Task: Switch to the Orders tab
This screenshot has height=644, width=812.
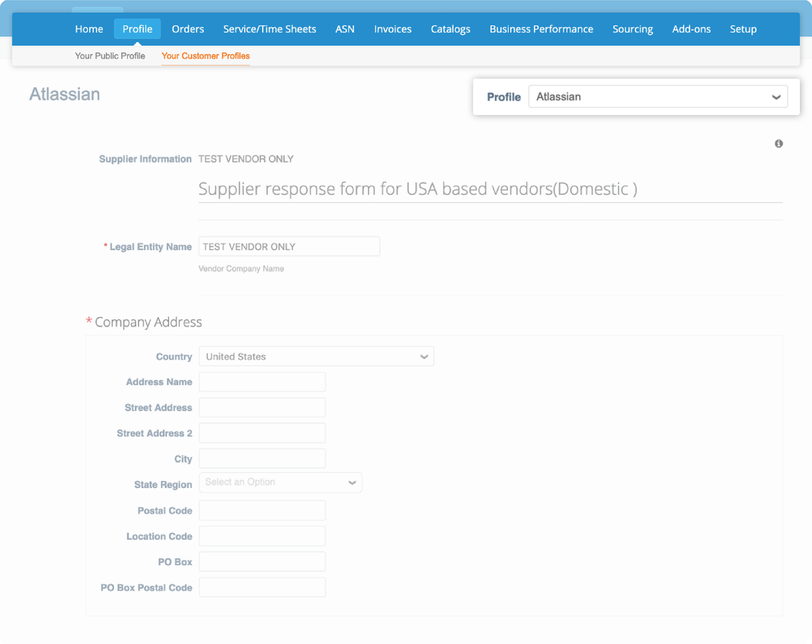Action: tap(187, 29)
